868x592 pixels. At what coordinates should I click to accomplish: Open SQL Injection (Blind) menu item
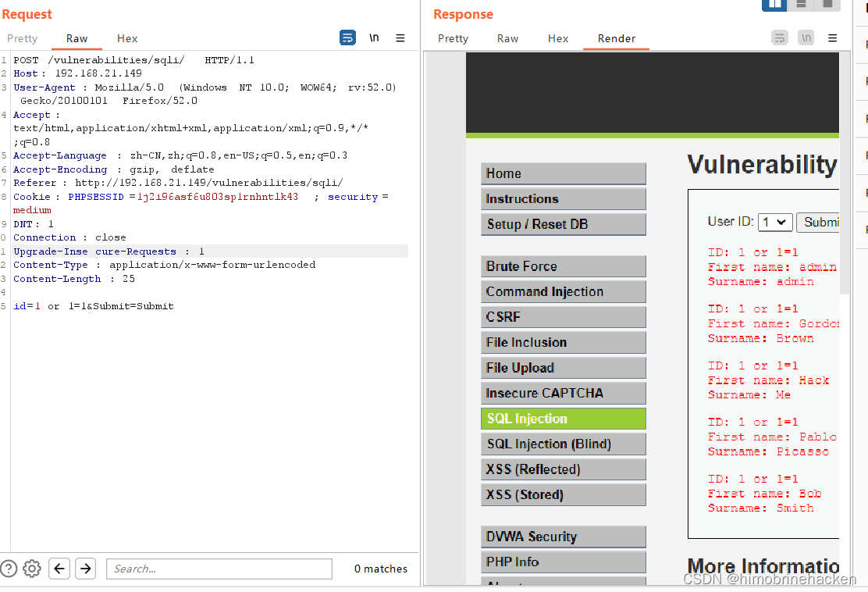(564, 444)
